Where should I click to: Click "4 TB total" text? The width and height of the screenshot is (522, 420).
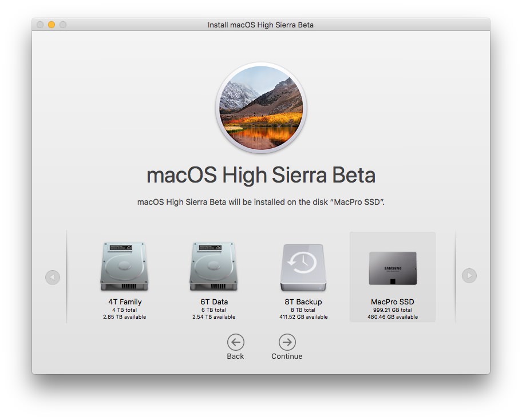125,310
